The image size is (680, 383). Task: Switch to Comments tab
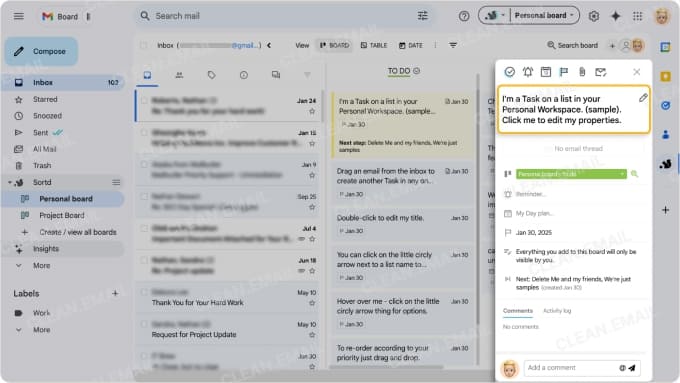pyautogui.click(x=518, y=311)
